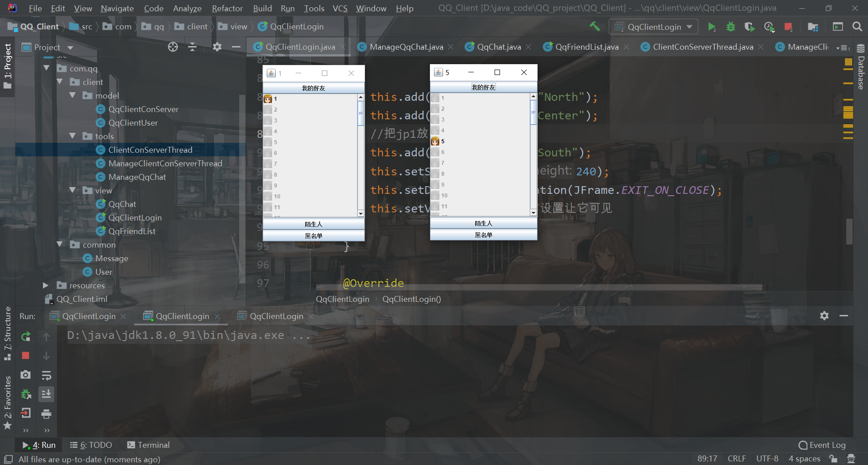Image resolution: width=868 pixels, height=465 pixels.
Task: Open the Analyze menu
Action: [187, 8]
